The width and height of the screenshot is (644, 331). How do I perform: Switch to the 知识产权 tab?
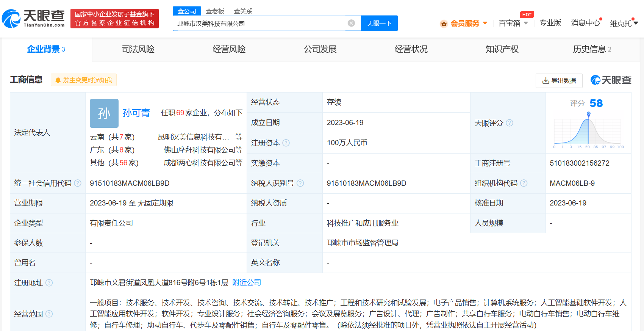click(502, 49)
